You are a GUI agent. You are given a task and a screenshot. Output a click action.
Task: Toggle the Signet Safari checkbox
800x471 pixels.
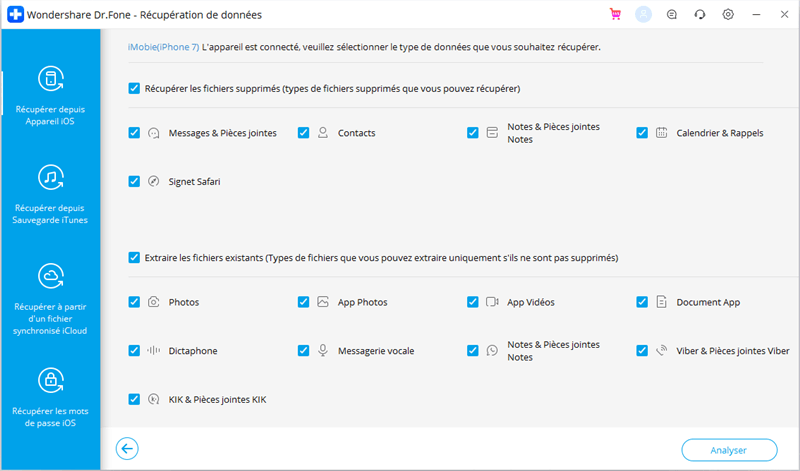click(134, 181)
